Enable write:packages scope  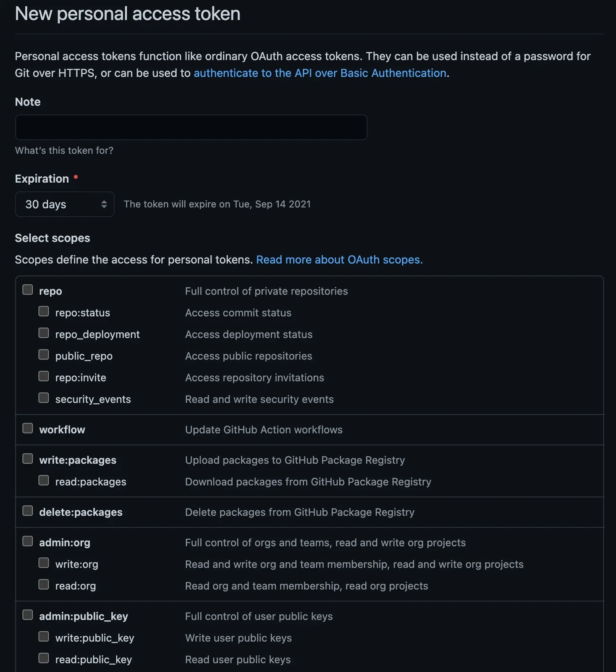point(28,459)
